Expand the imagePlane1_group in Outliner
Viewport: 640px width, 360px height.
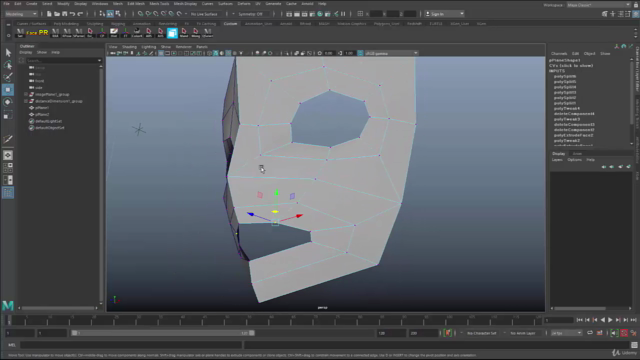click(26, 94)
